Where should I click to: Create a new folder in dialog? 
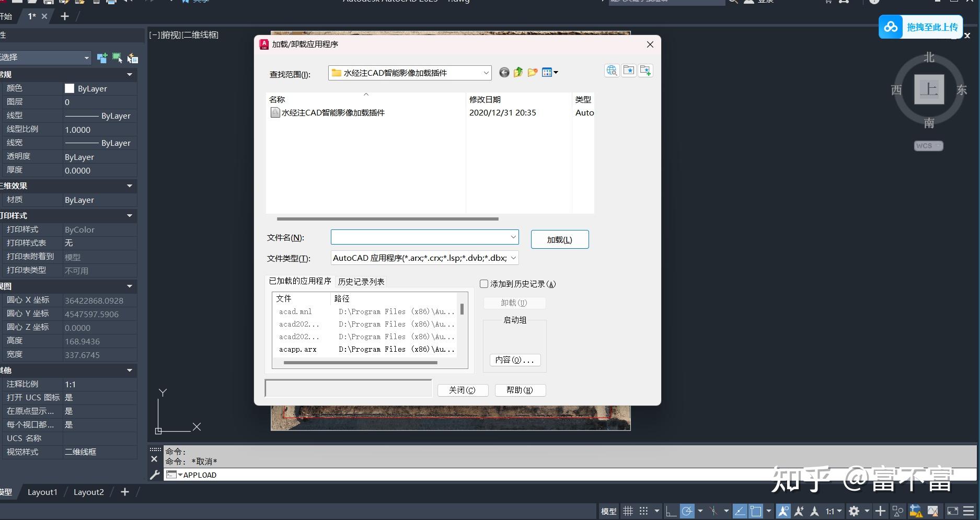[533, 73]
